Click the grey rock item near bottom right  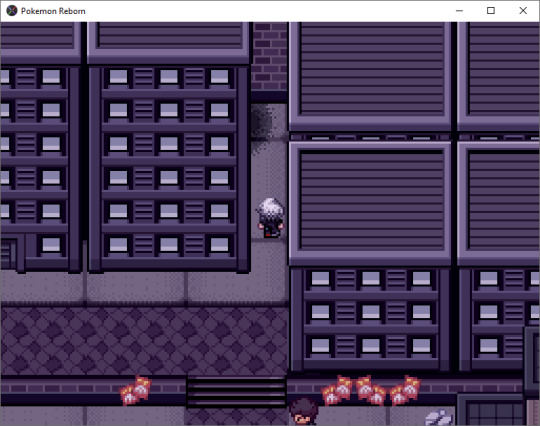pos(438,418)
